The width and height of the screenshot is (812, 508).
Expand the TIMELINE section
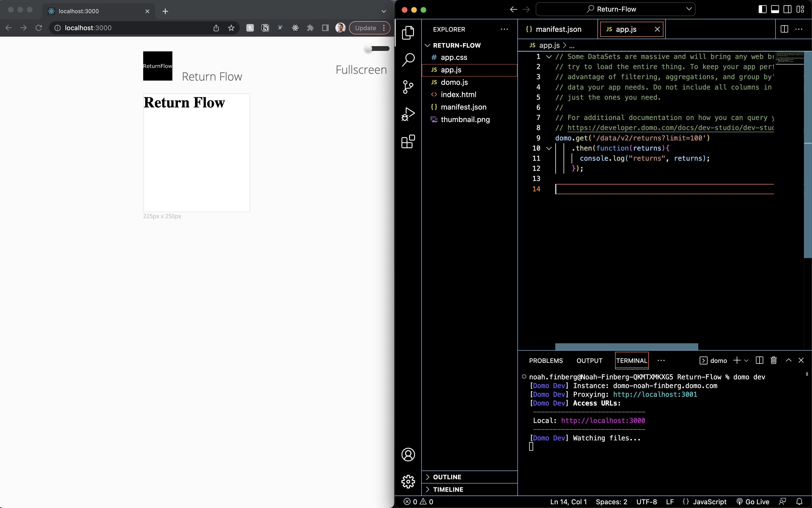tap(448, 490)
